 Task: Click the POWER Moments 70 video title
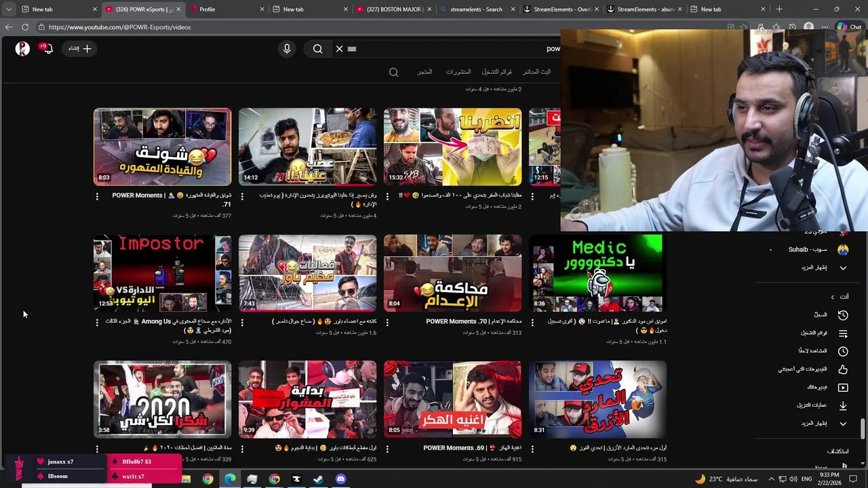click(x=473, y=321)
